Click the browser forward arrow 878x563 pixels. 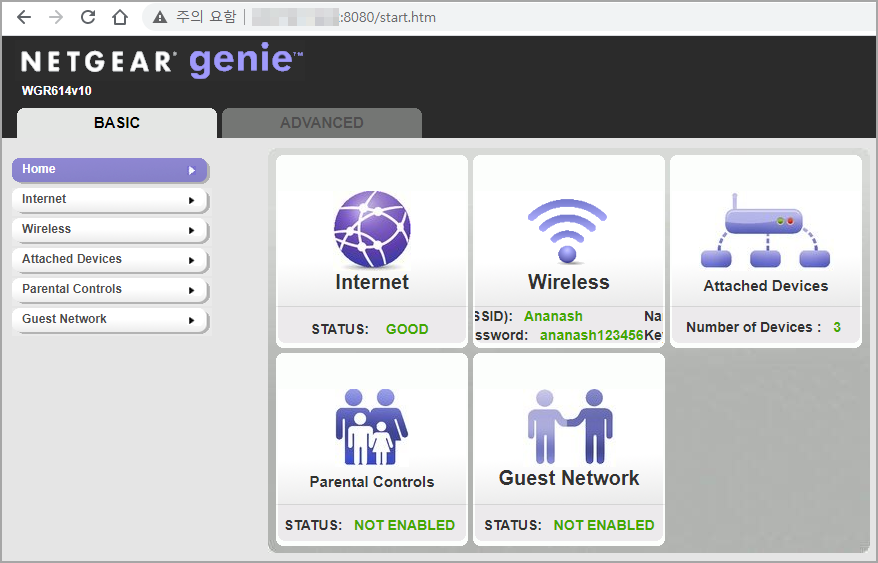click(x=56, y=17)
